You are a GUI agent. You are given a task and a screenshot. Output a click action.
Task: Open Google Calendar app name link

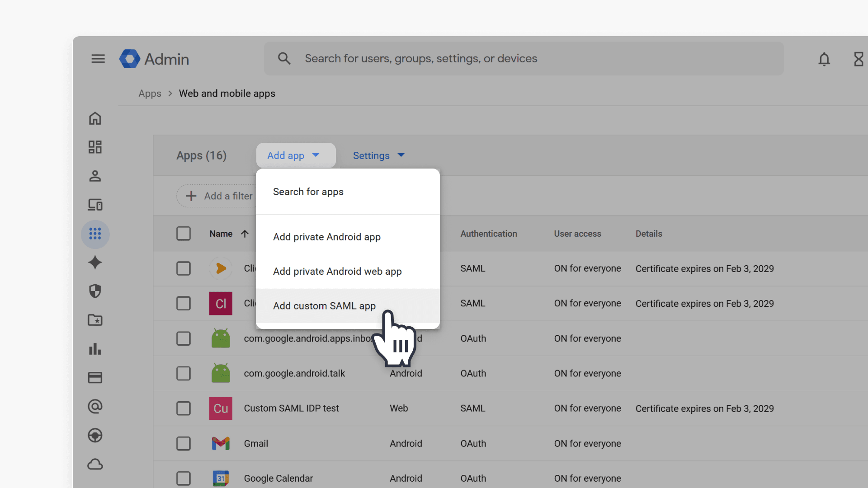(x=278, y=478)
